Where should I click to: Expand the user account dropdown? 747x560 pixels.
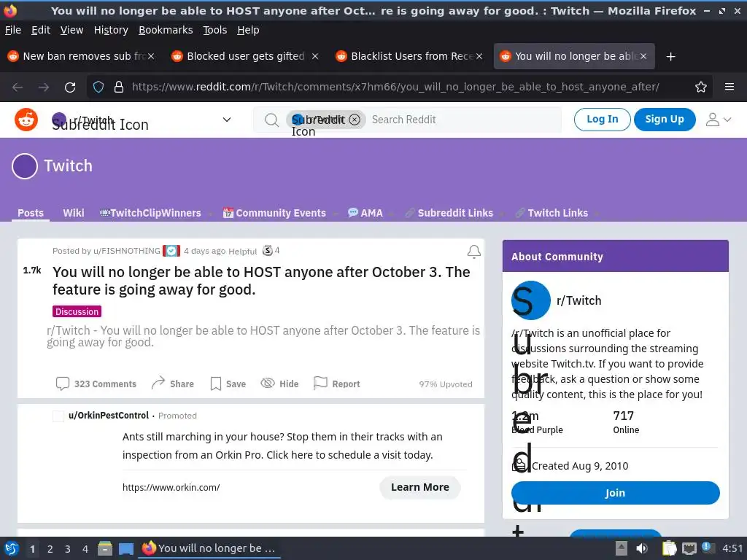(719, 120)
